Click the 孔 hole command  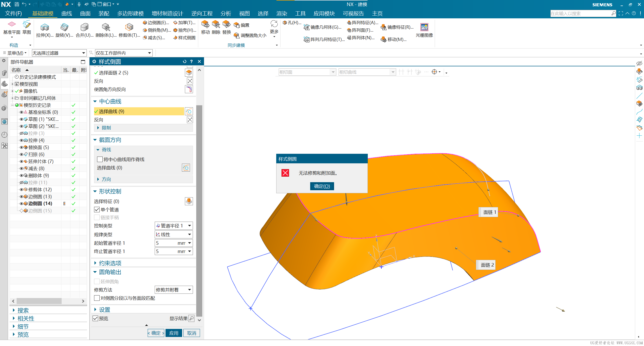(292, 23)
